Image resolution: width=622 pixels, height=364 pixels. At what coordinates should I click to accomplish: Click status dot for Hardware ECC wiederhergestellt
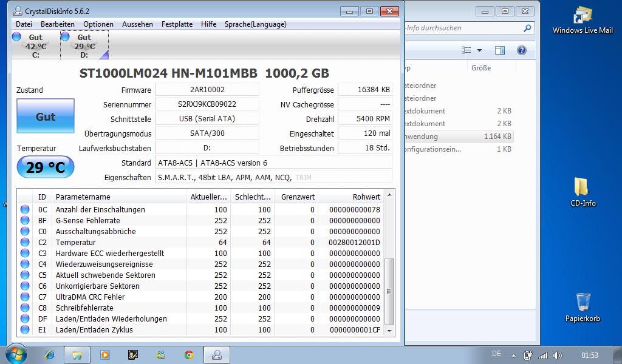click(x=25, y=253)
